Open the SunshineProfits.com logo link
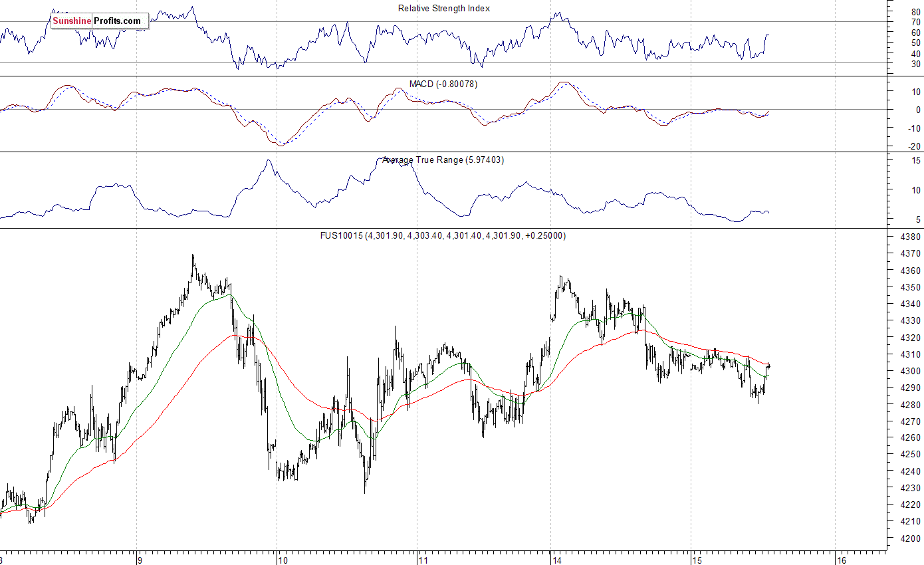924x565 pixels. (x=99, y=21)
